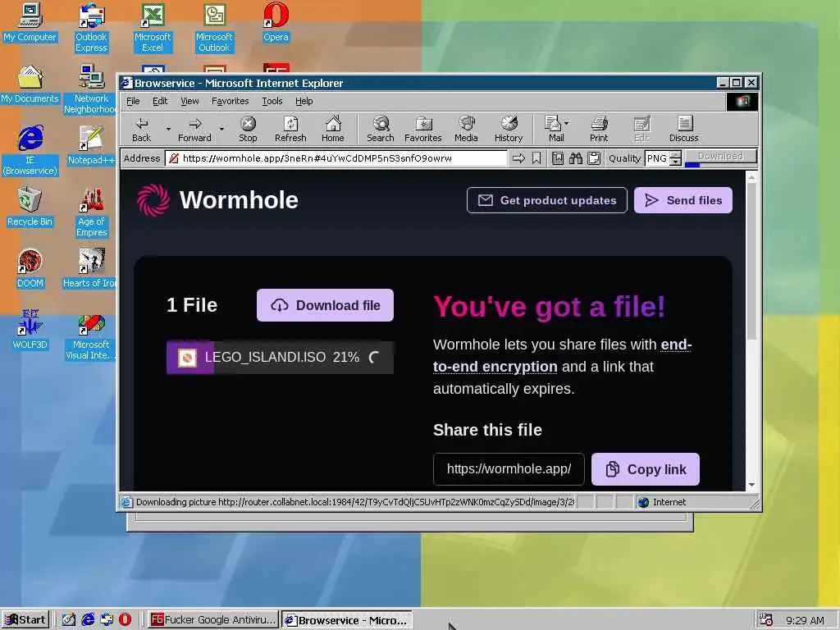This screenshot has height=630, width=840.
Task: Open the Help menu
Action: click(304, 101)
